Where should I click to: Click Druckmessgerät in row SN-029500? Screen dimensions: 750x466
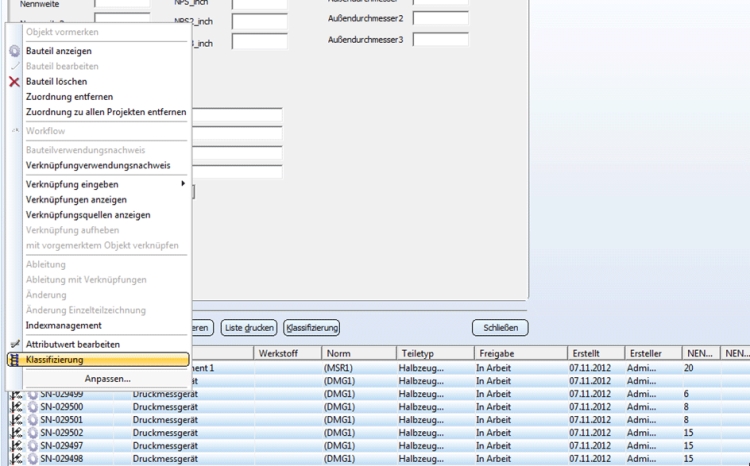click(165, 407)
